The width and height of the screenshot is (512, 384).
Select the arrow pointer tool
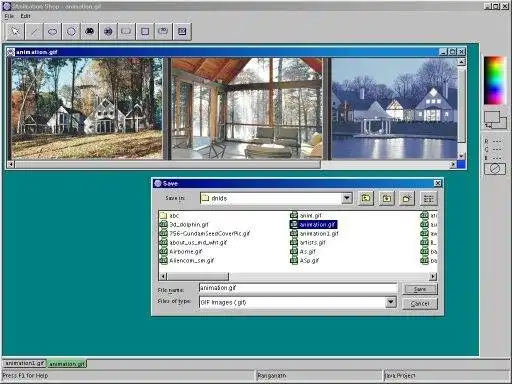[x=15, y=32]
